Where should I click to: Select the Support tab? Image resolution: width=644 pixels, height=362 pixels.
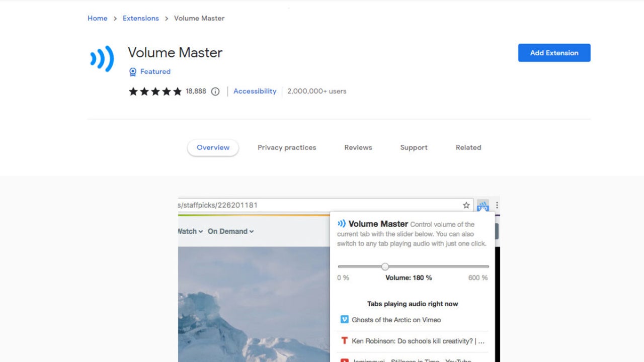pos(414,147)
